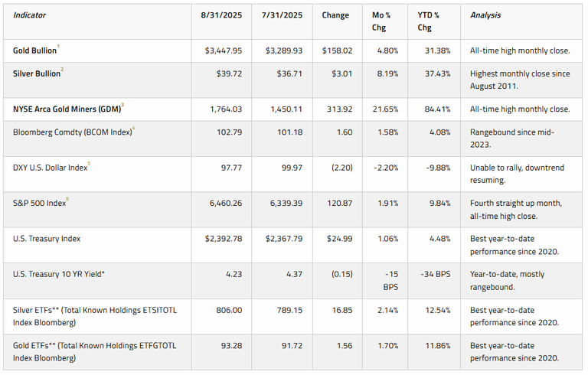This screenshot has width=588, height=375.
Task: Click the Change column header
Action: pos(336,15)
